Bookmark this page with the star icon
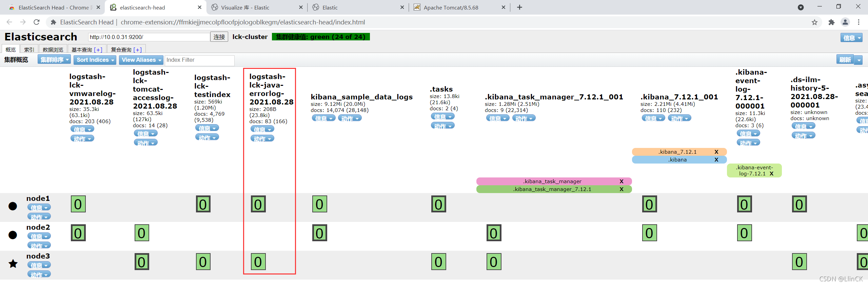Image resolution: width=868 pixels, height=285 pixels. coord(814,22)
